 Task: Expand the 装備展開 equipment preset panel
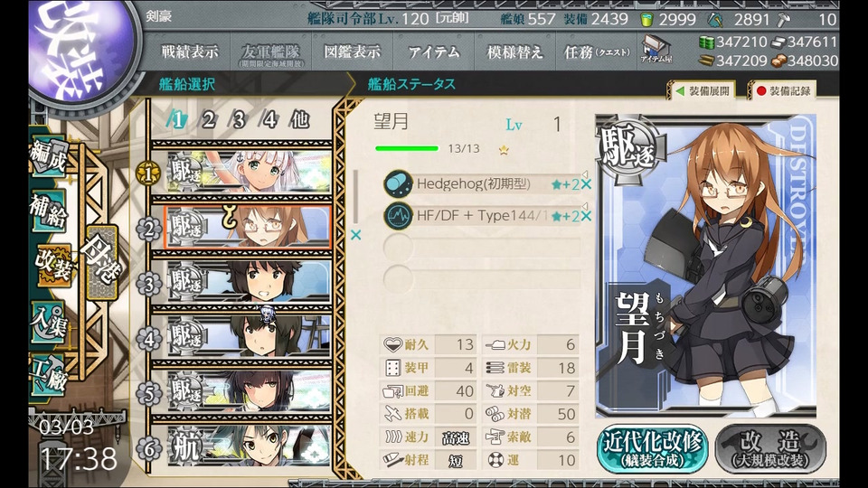703,90
